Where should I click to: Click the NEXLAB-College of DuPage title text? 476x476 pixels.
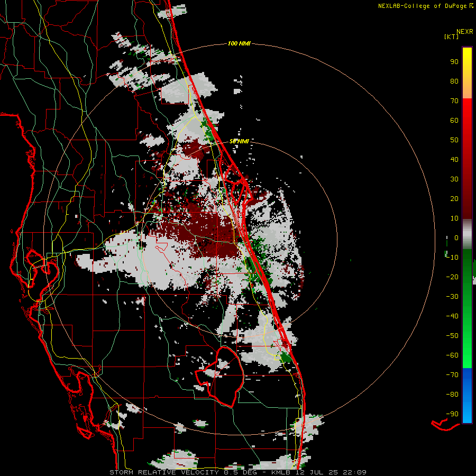click(422, 6)
